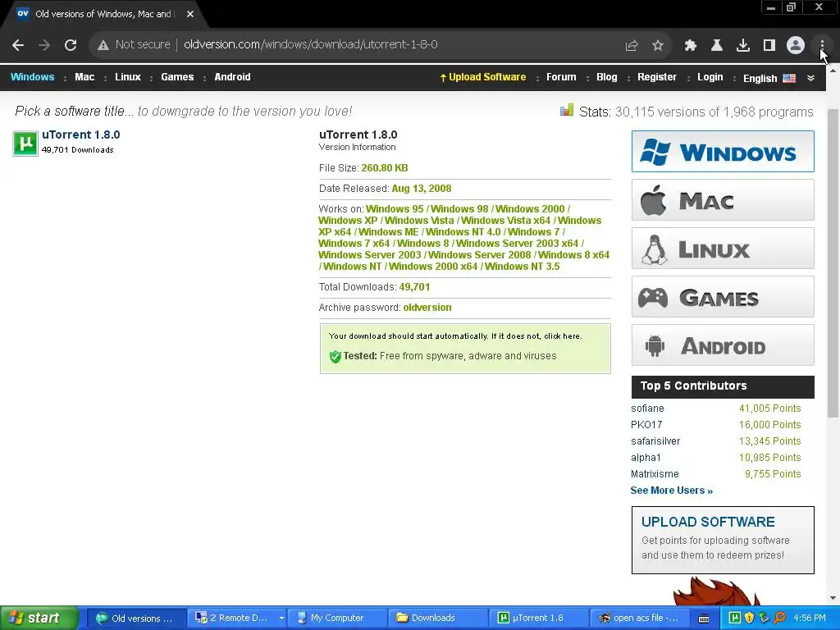The height and width of the screenshot is (630, 840).
Task: Open the Windows Start button
Action: [39, 618]
